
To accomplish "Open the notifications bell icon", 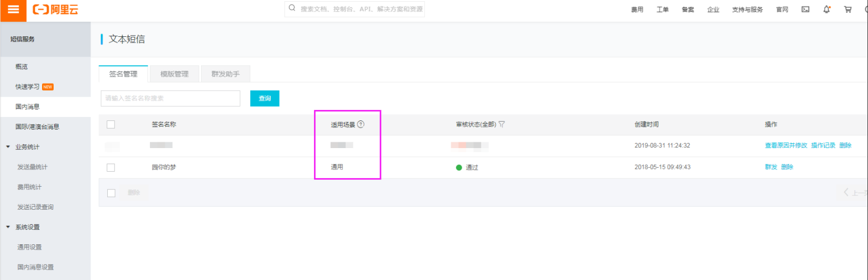I will pos(827,9).
